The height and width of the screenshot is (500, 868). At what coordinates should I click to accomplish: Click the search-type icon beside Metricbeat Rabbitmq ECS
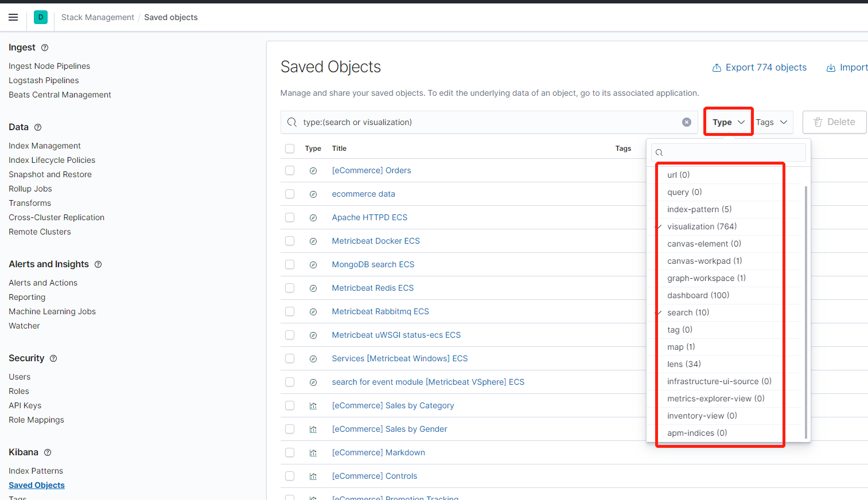point(313,312)
